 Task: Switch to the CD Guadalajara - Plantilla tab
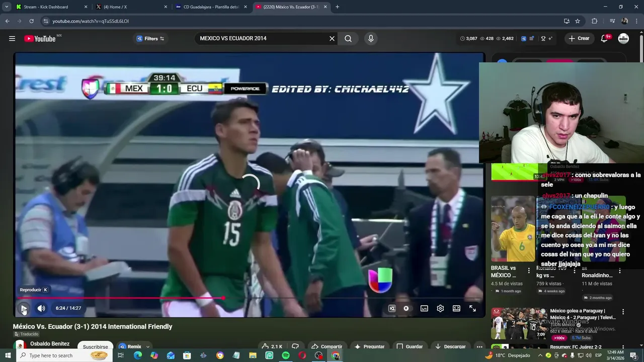click(x=211, y=7)
